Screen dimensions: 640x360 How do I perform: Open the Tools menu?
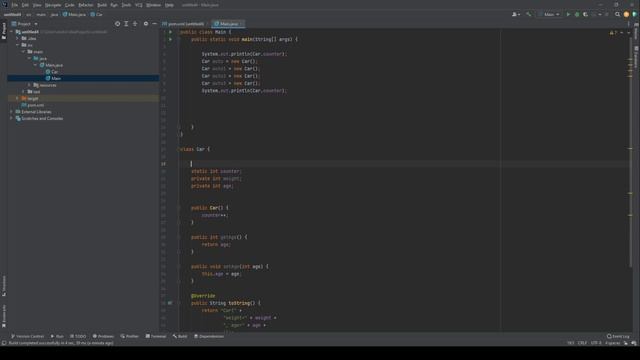click(127, 5)
